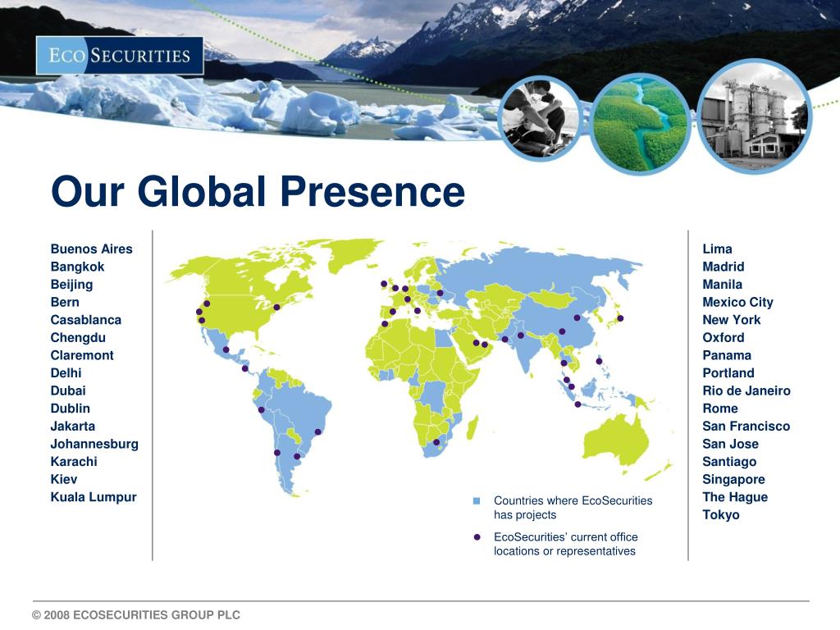Click the worker photo circle thumbnail
The width and height of the screenshot is (840, 630).
(x=540, y=119)
